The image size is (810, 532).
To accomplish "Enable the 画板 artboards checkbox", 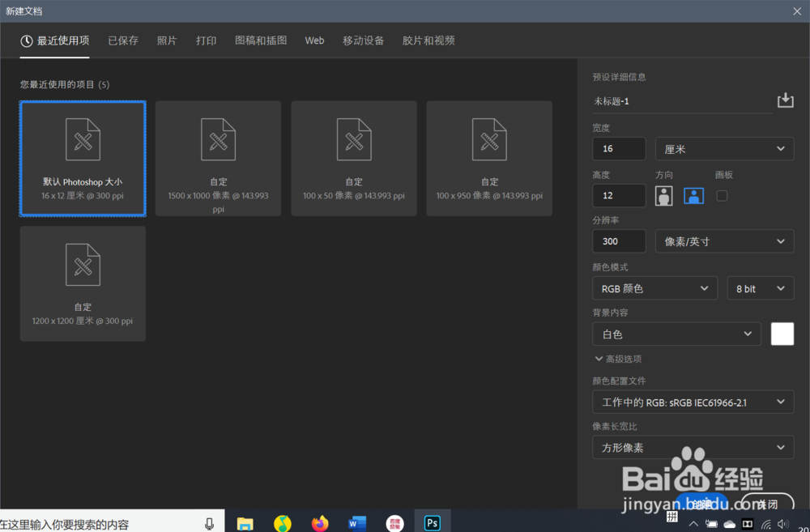I will [722, 196].
